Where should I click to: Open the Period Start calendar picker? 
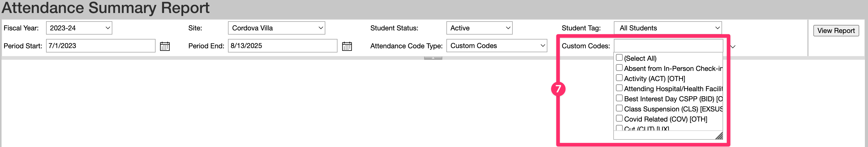click(165, 46)
